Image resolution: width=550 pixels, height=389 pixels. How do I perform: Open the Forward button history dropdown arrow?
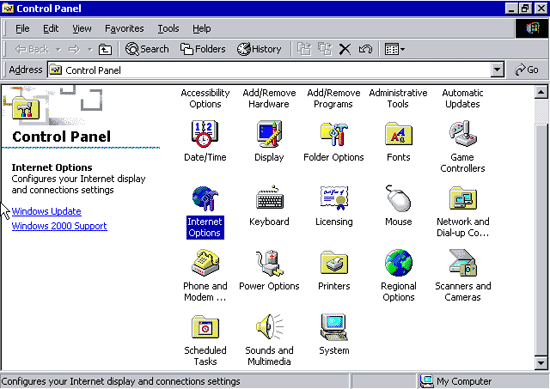pos(90,49)
